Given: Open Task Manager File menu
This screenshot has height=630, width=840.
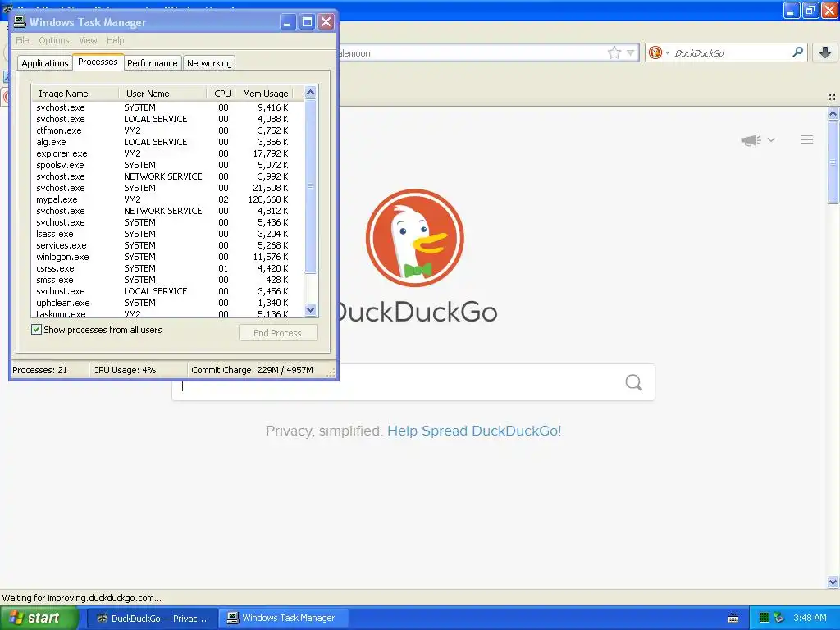Looking at the screenshot, I should pyautogui.click(x=22, y=40).
